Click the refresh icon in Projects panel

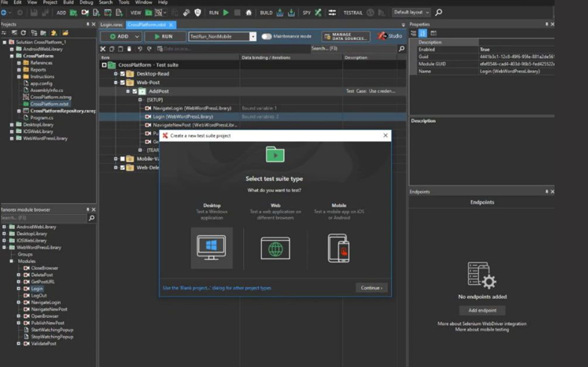pyautogui.click(x=24, y=33)
